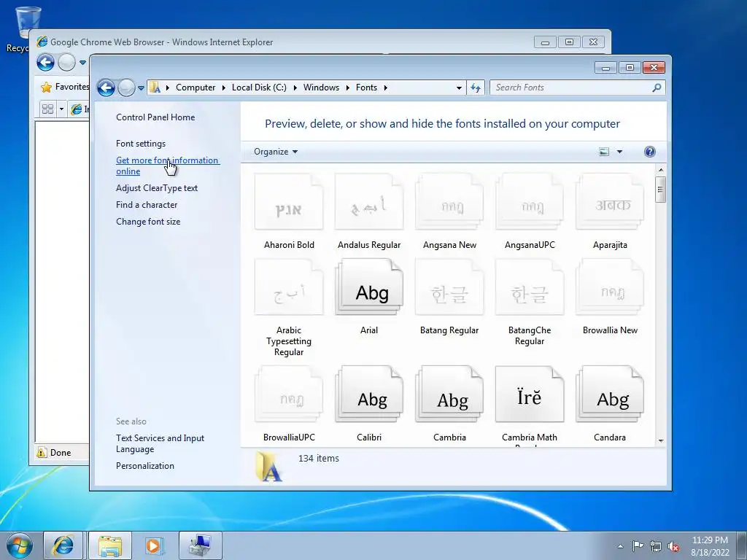747x560 pixels.
Task: Select the Arabic Typesetting Regular font icon
Action: [x=289, y=287]
